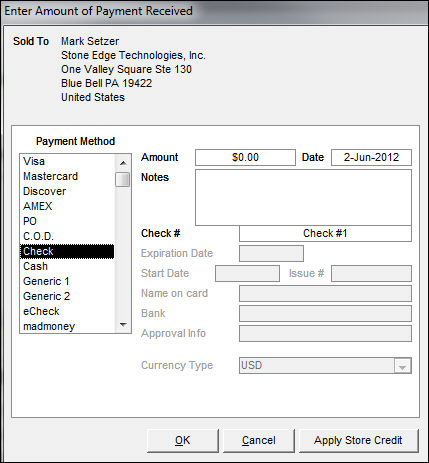Open the Currency Type dropdown

point(403,366)
